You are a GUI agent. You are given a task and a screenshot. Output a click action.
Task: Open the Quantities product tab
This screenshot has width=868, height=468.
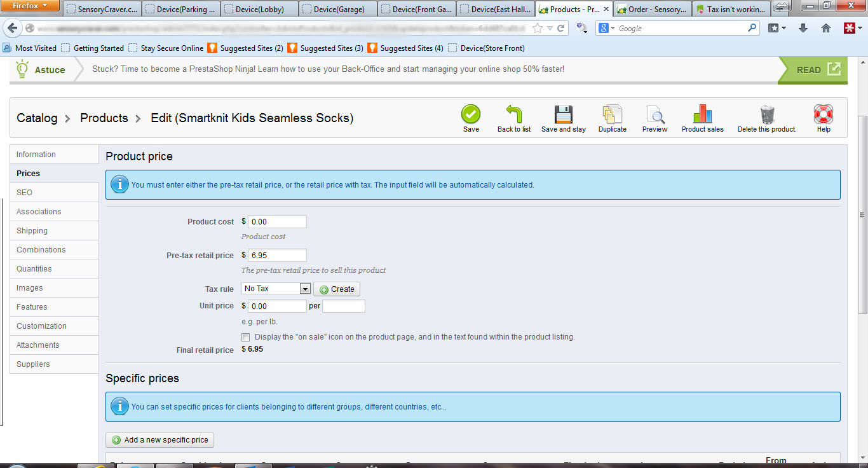tap(54, 269)
